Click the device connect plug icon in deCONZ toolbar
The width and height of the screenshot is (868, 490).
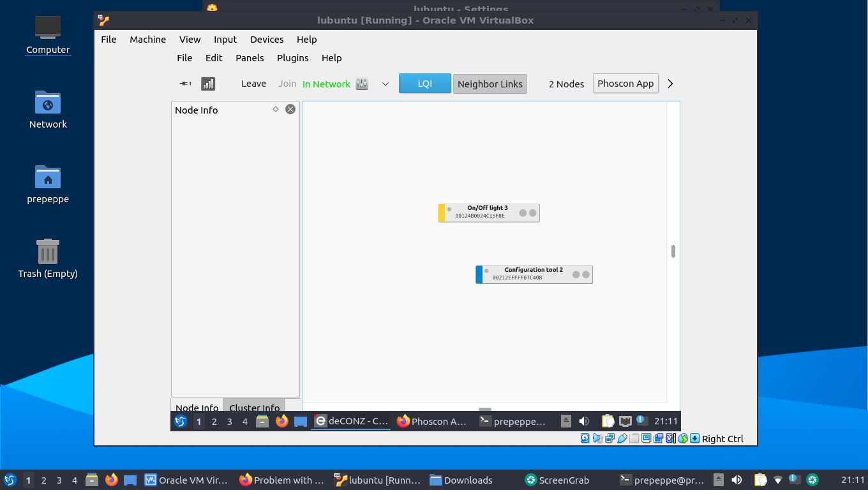186,84
